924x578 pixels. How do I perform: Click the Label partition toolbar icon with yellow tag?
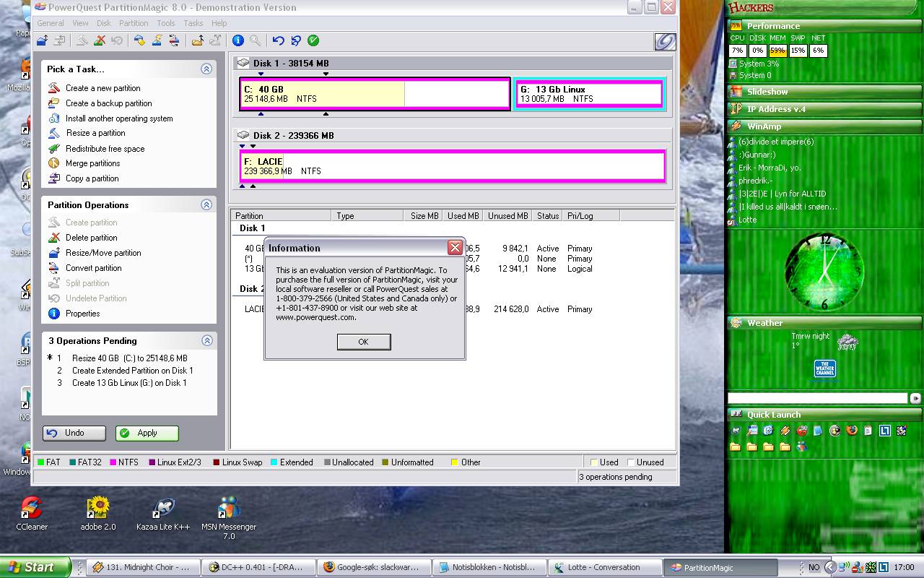139,40
